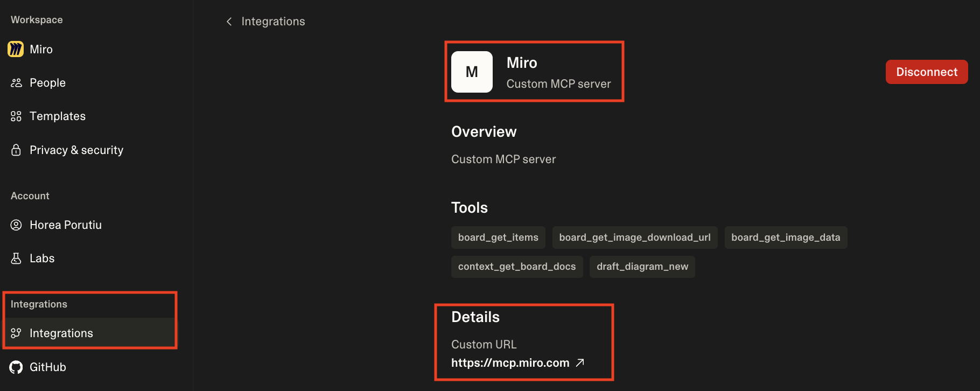
Task: Open the https://mcp.miro.com link
Action: pos(510,363)
